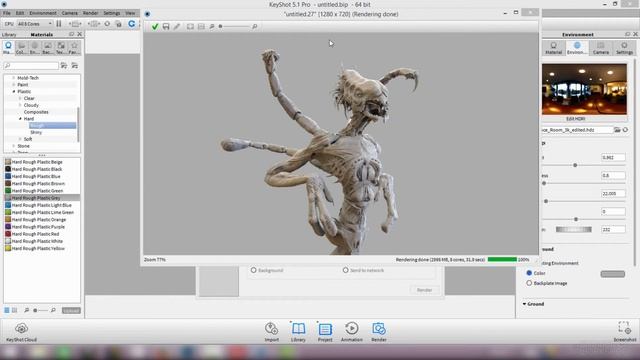Click the background color swatch next to Color
Screen dimensions: 640x360
tap(612, 274)
